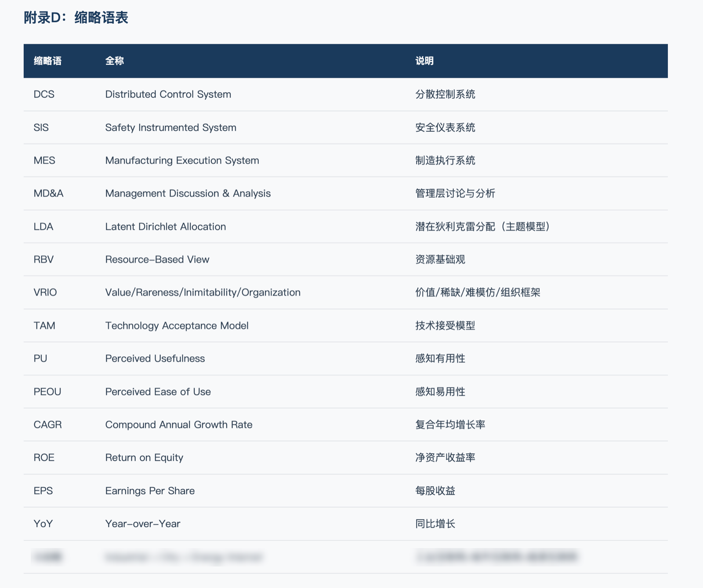Select the LDA abbreviation cell

click(43, 227)
